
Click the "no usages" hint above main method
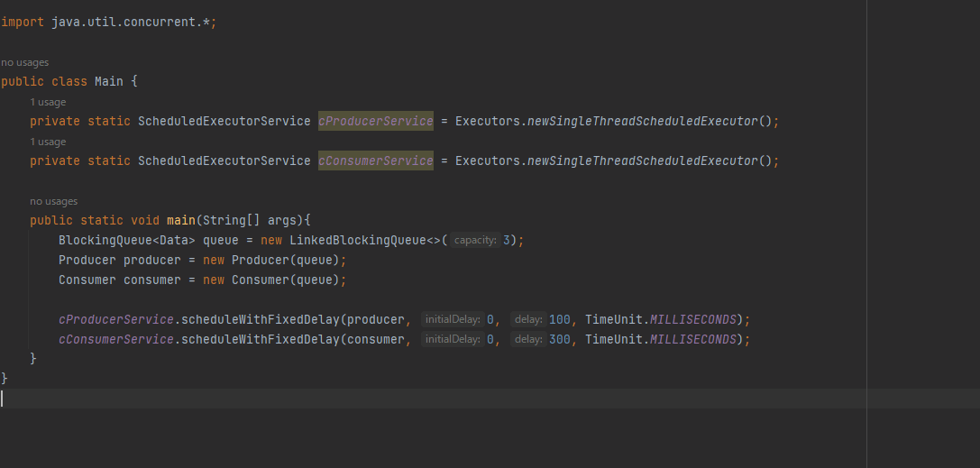(x=53, y=201)
